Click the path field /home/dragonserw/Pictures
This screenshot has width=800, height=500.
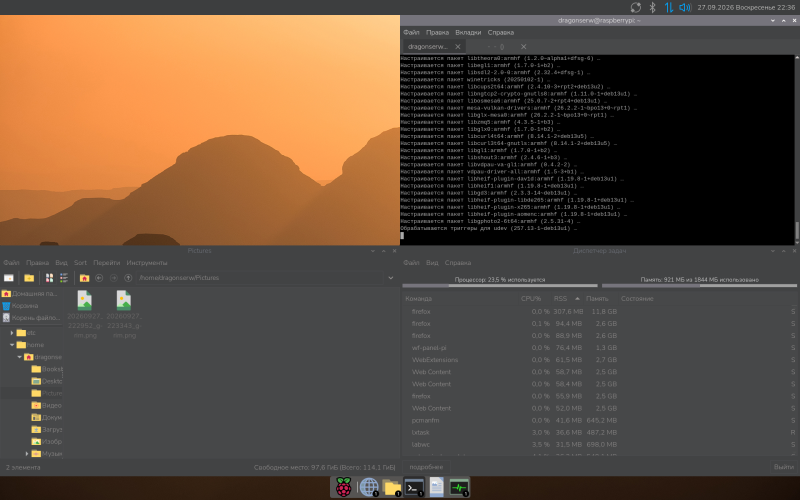click(x=260, y=278)
